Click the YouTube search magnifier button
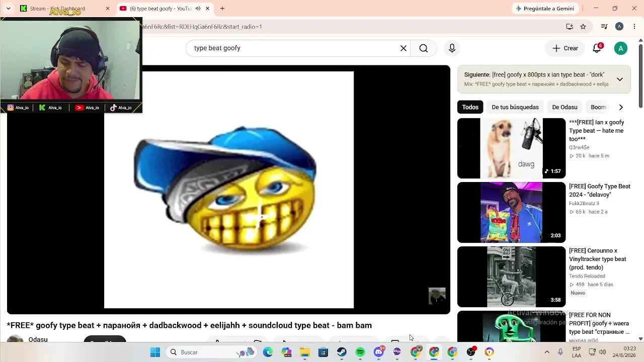Viewport: 644px width, 362px height. [424, 48]
